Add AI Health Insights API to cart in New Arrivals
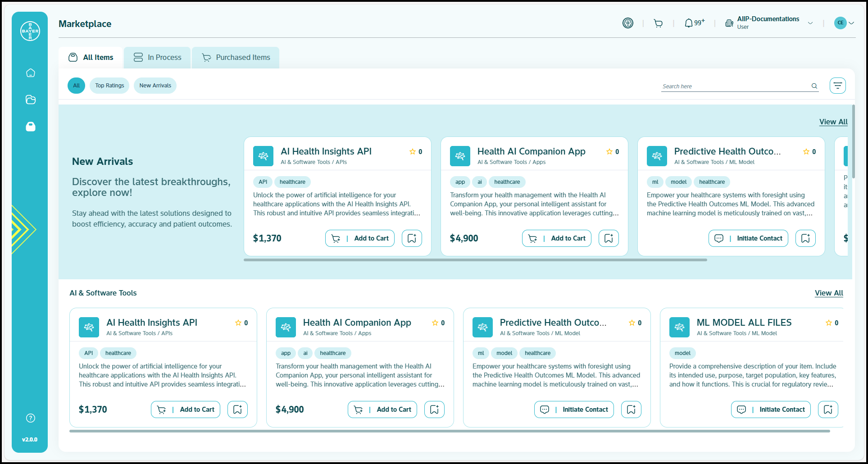868x464 pixels. (x=360, y=238)
